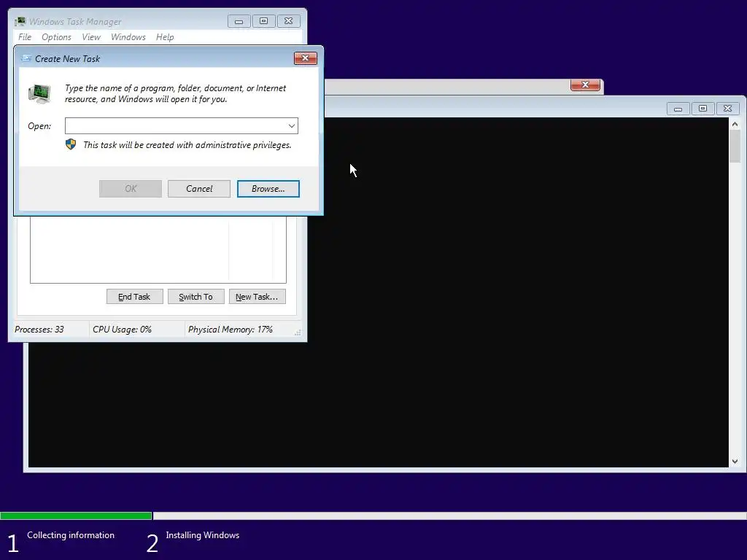The height and width of the screenshot is (560, 747).
Task: Click the Switch To button
Action: click(x=196, y=297)
